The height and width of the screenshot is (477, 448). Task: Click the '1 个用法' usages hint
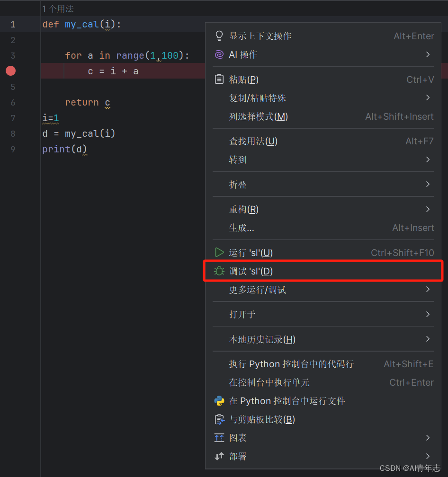click(x=58, y=9)
